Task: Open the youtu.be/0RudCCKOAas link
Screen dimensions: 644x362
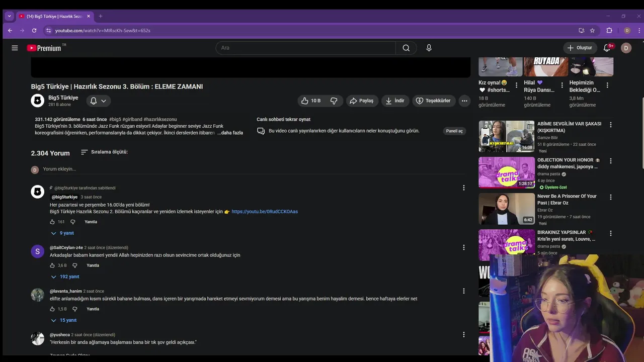Action: pyautogui.click(x=265, y=212)
